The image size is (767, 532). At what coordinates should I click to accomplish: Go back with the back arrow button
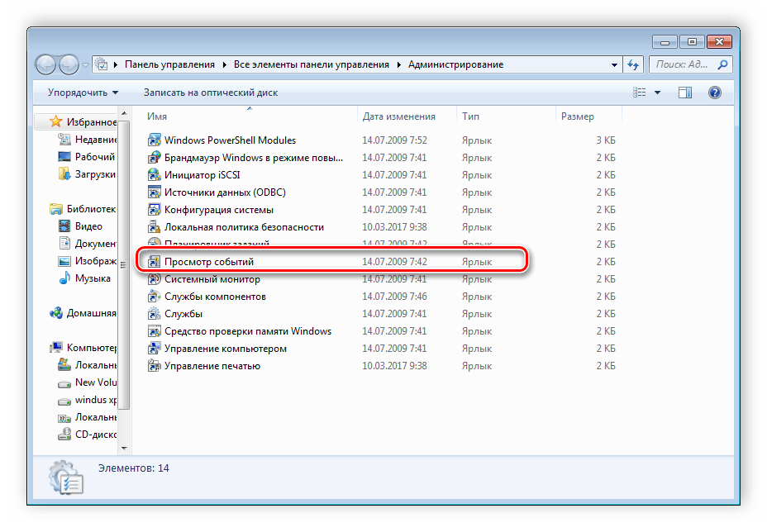47,64
